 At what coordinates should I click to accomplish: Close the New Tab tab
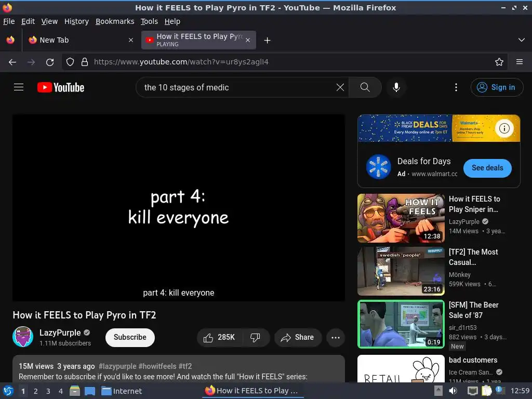(x=131, y=40)
